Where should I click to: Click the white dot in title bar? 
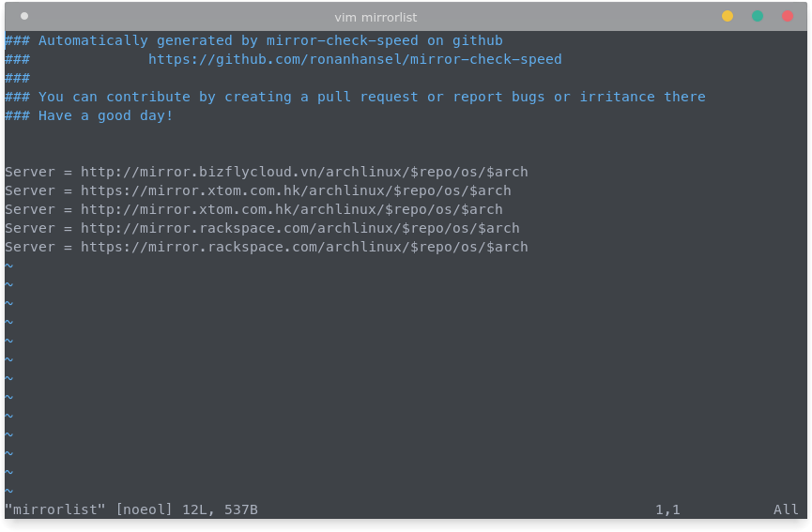tap(24, 16)
